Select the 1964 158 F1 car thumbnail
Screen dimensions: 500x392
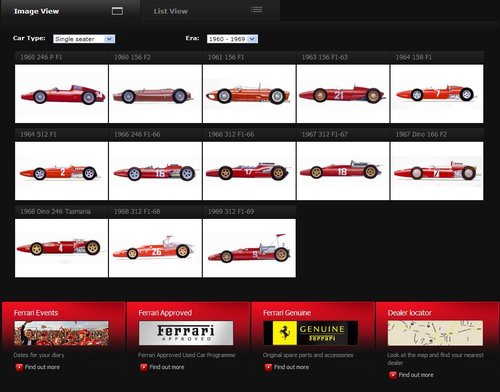pyautogui.click(x=437, y=94)
